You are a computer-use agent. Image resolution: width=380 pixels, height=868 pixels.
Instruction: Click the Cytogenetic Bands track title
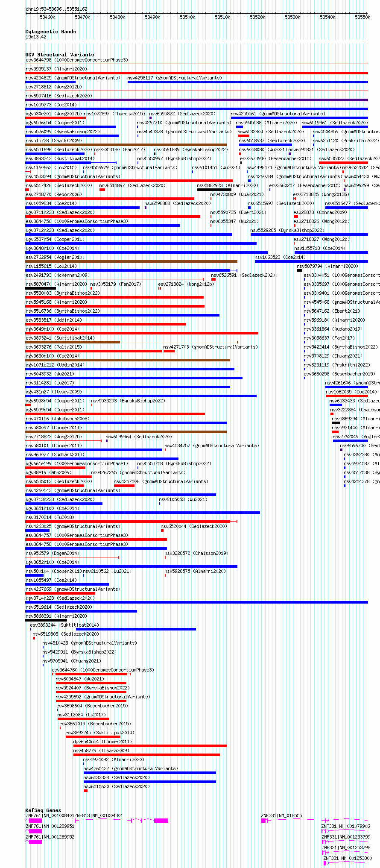(50, 32)
